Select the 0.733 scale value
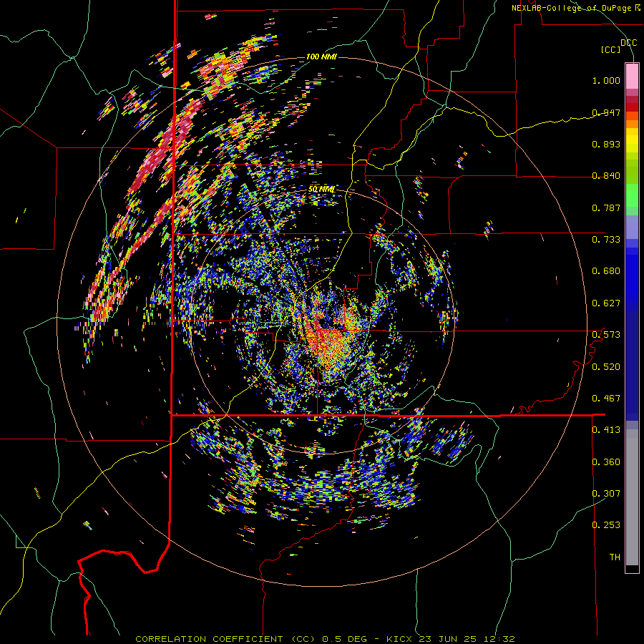The width and height of the screenshot is (644, 644). pos(606,240)
